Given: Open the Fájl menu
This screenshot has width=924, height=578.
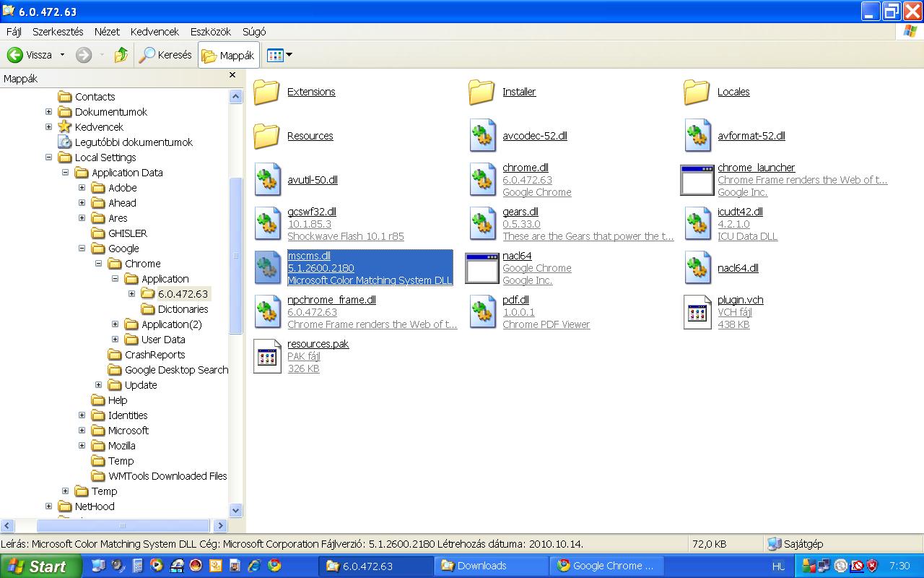Looking at the screenshot, I should (14, 32).
